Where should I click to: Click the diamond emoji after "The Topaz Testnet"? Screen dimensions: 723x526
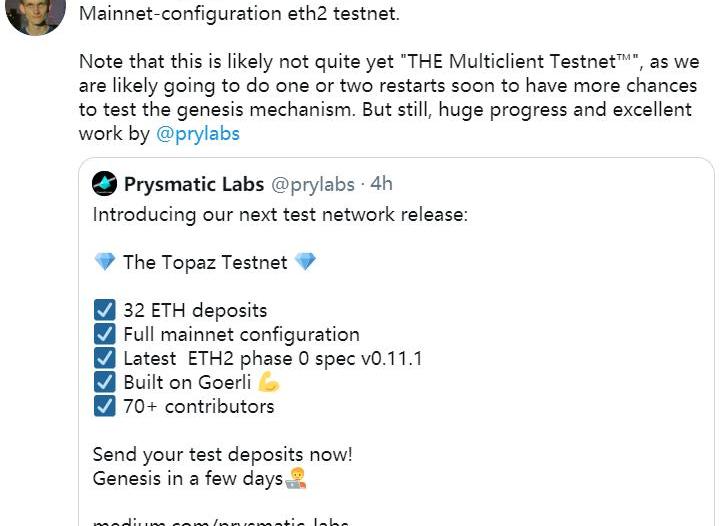(x=305, y=262)
